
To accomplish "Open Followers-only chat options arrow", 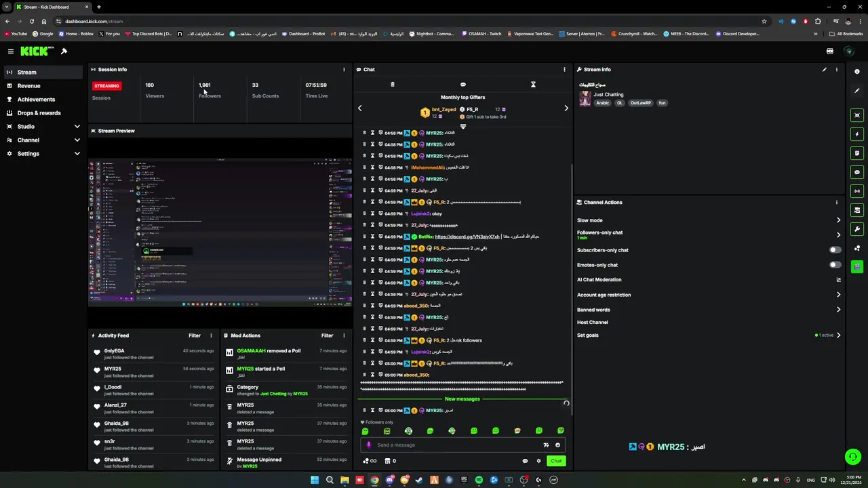I will pos(838,235).
